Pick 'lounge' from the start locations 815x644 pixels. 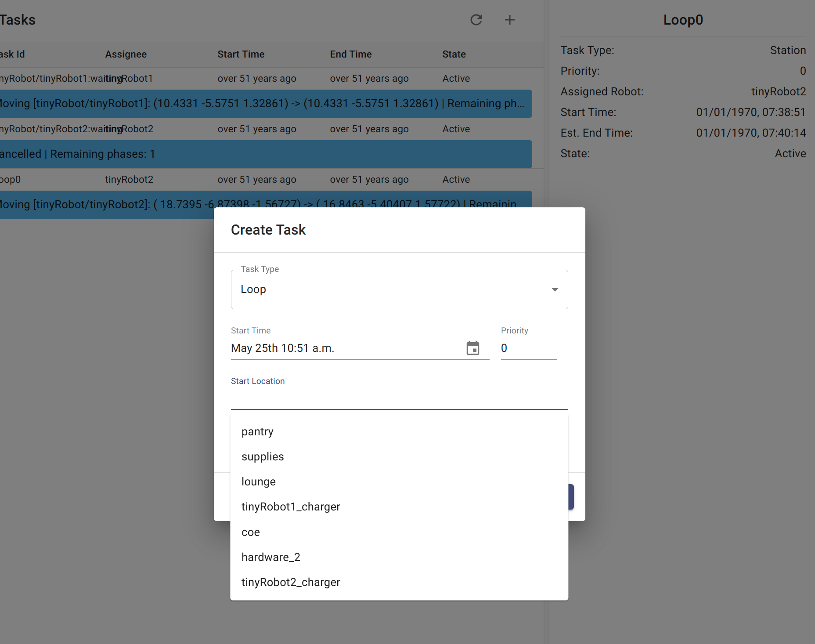(x=259, y=481)
